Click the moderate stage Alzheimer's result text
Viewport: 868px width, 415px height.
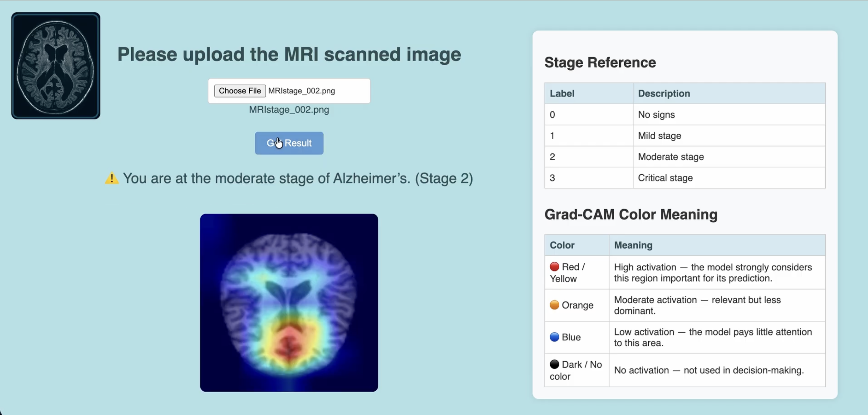coord(298,178)
